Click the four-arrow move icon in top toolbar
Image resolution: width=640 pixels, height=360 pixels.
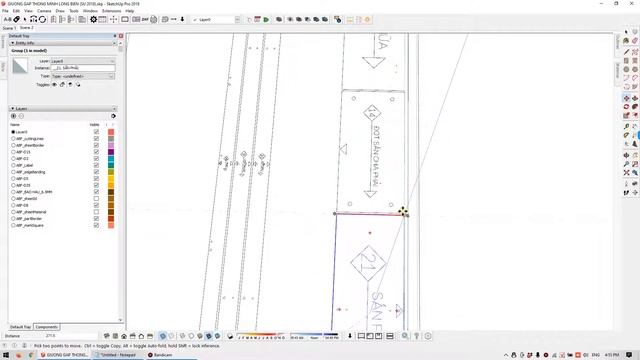click(x=113, y=20)
